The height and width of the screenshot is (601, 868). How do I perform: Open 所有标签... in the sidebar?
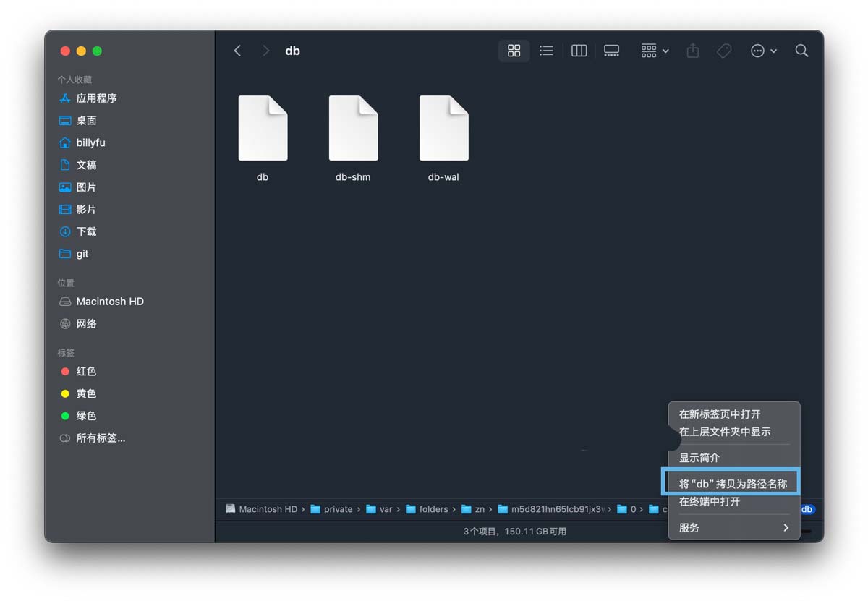tap(101, 438)
